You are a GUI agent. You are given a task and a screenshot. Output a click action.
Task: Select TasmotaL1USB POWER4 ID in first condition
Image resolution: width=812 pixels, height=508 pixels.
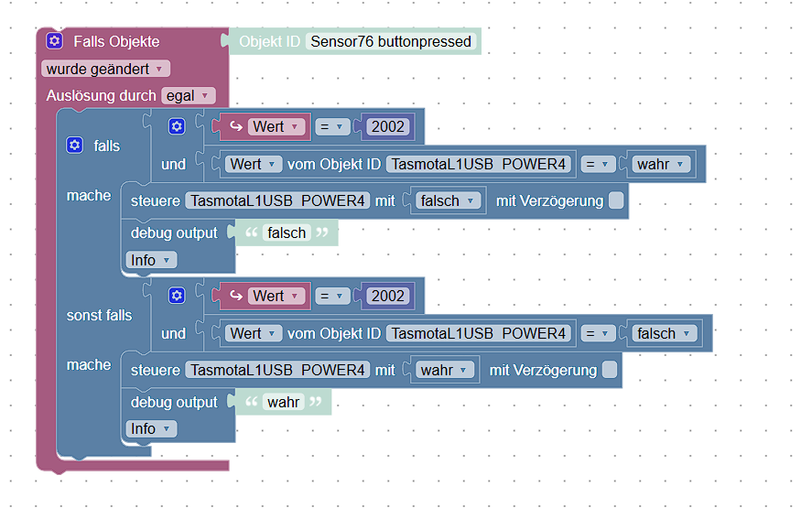479,164
